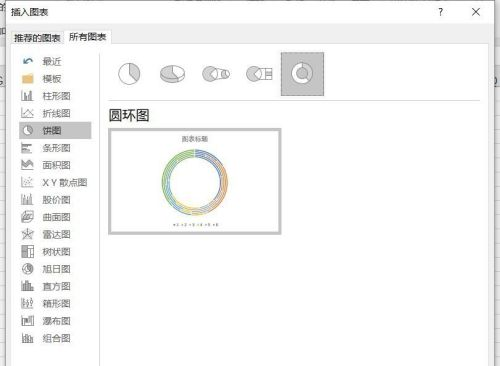Image resolution: width=500 pixels, height=366 pixels.
Task: Choose 树状图 label in the list
Action: point(56,252)
